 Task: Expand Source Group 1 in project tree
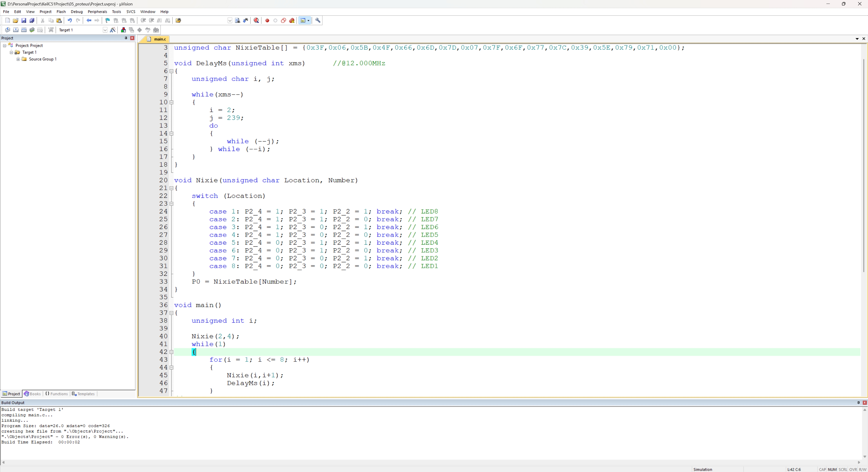[x=18, y=59]
